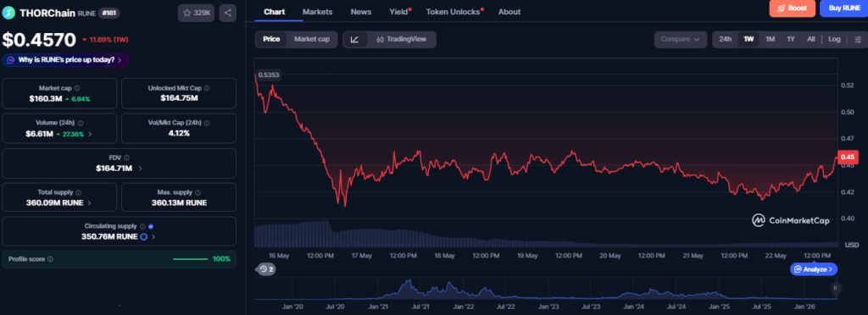Screen dimensions: 868x315
Task: Click the Buy RUNE button
Action: coord(843,8)
